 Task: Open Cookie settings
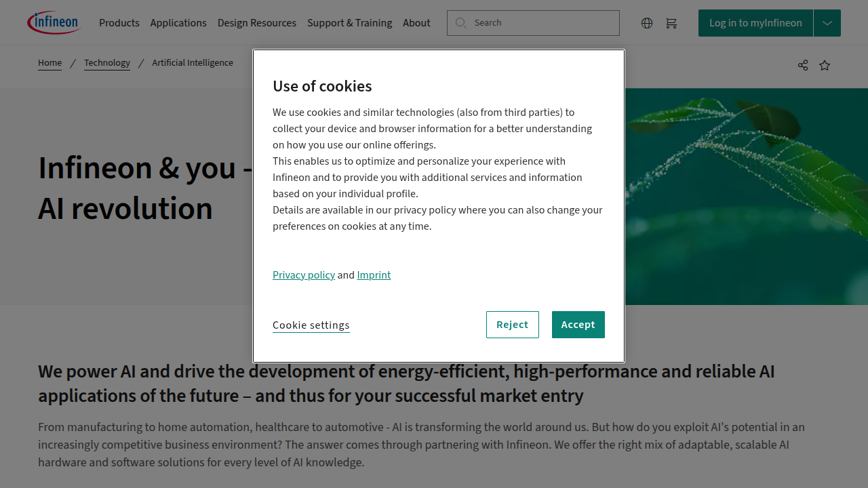click(x=311, y=325)
